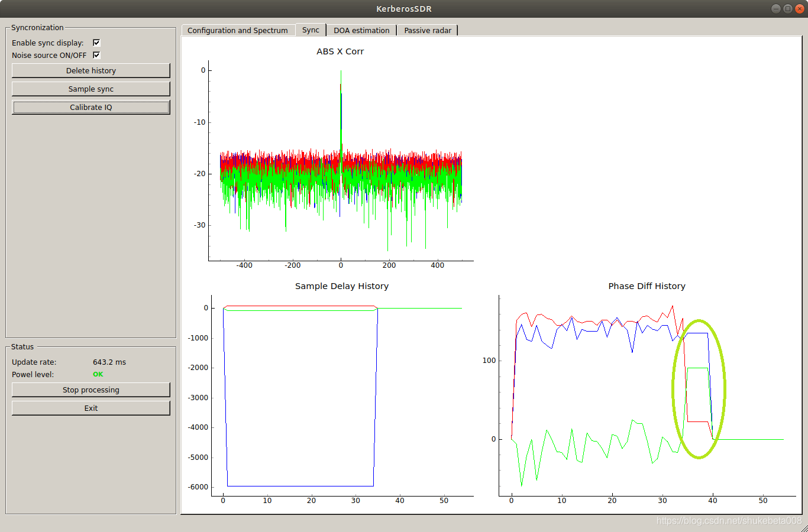Switch to the DOA estimation tab
This screenshot has width=808, height=532.
tap(361, 30)
